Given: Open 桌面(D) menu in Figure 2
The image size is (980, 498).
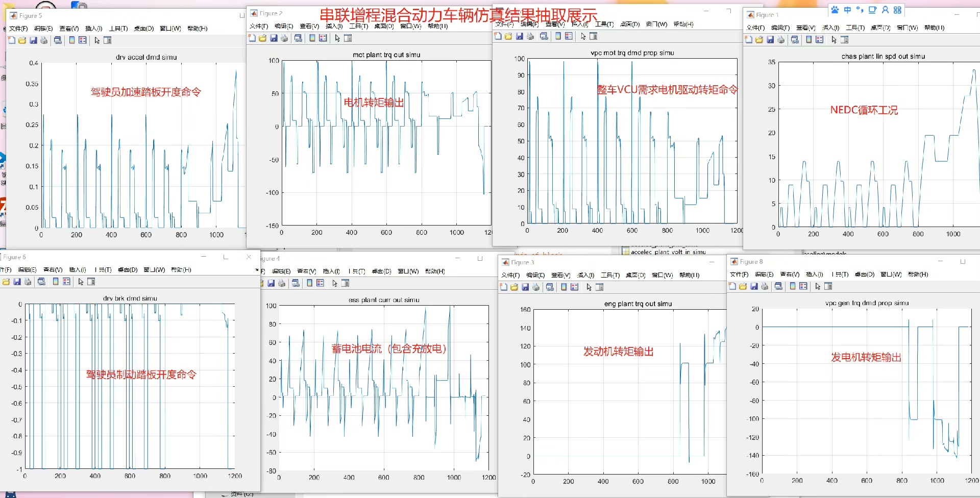Looking at the screenshot, I should (x=384, y=26).
